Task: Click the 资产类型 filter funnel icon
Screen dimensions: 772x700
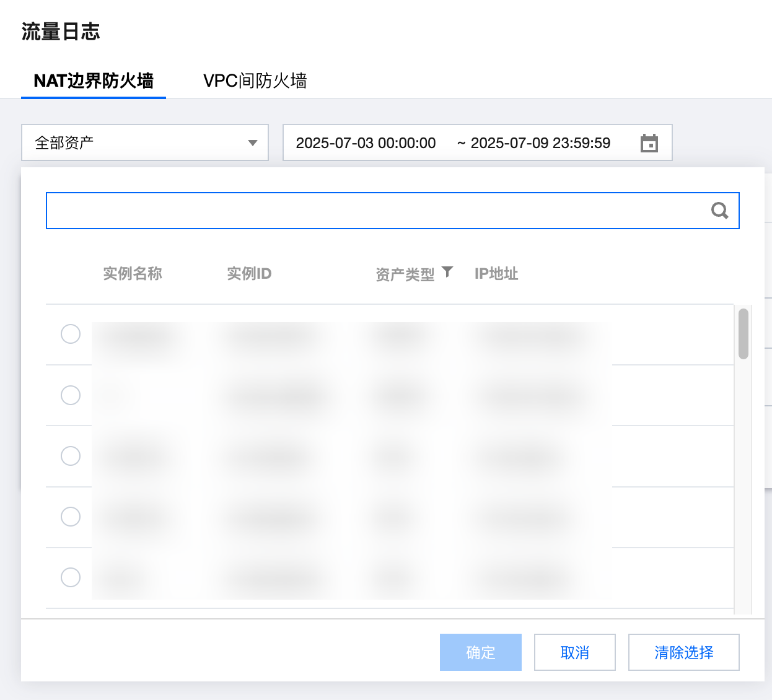Action: click(447, 272)
